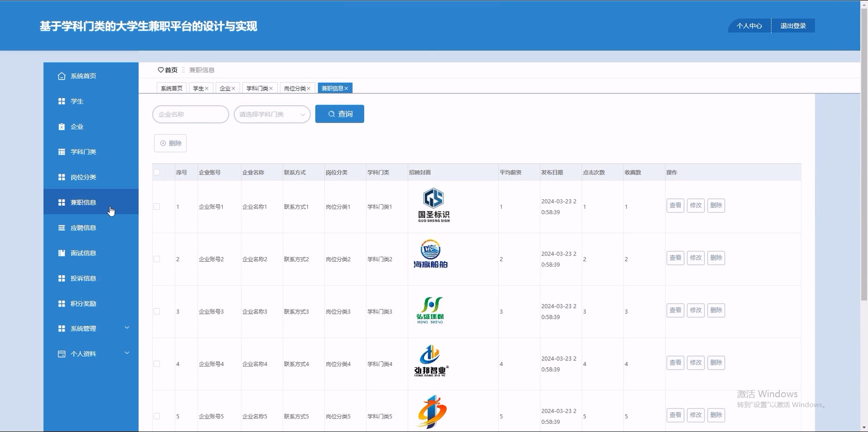868x432 pixels.
Task: Open the 请选择学科门类 dropdown
Action: click(x=272, y=114)
